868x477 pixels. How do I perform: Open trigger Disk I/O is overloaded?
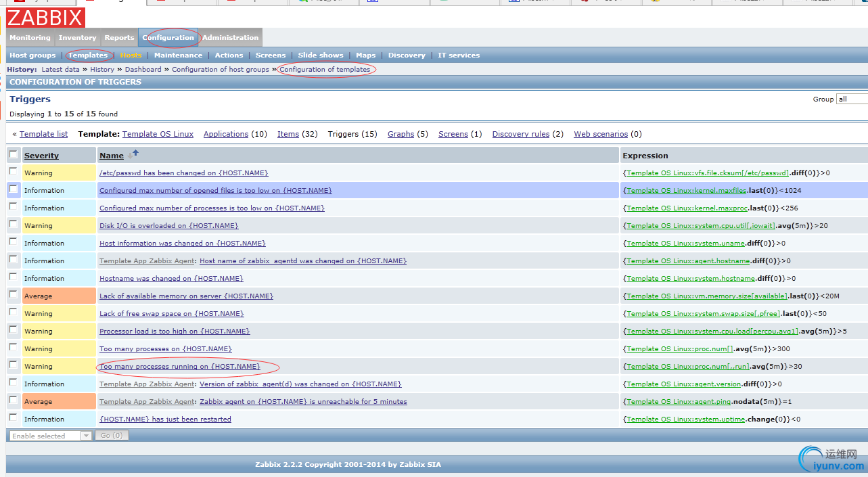pyautogui.click(x=169, y=226)
